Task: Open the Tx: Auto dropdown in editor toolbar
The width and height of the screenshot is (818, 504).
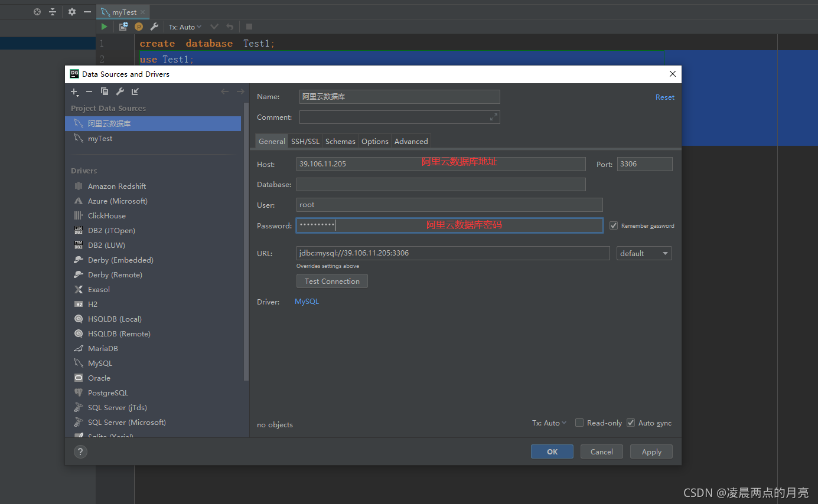Action: (x=185, y=27)
